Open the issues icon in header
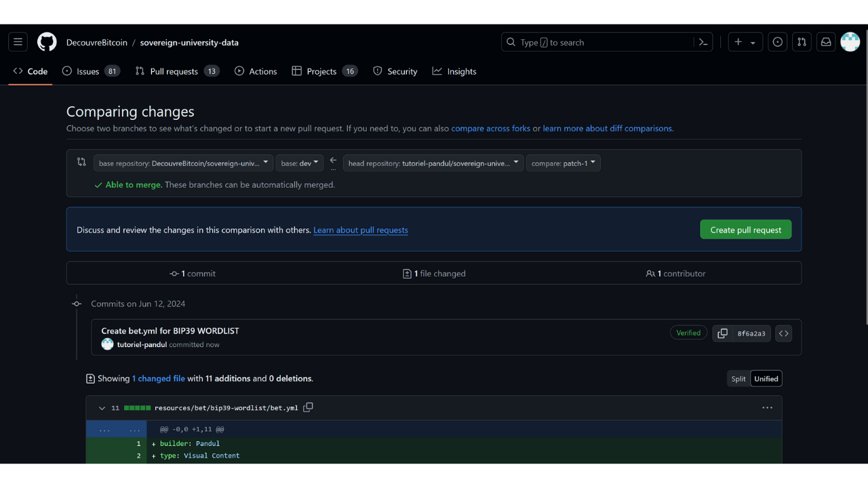Viewport: 868px width, 488px height. pos(778,42)
